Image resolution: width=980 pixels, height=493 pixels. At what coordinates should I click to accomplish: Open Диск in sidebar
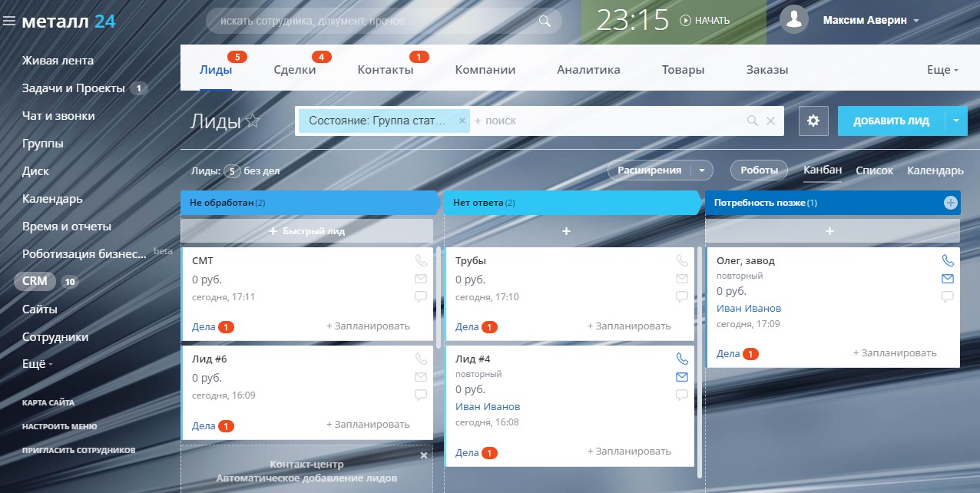pos(35,171)
